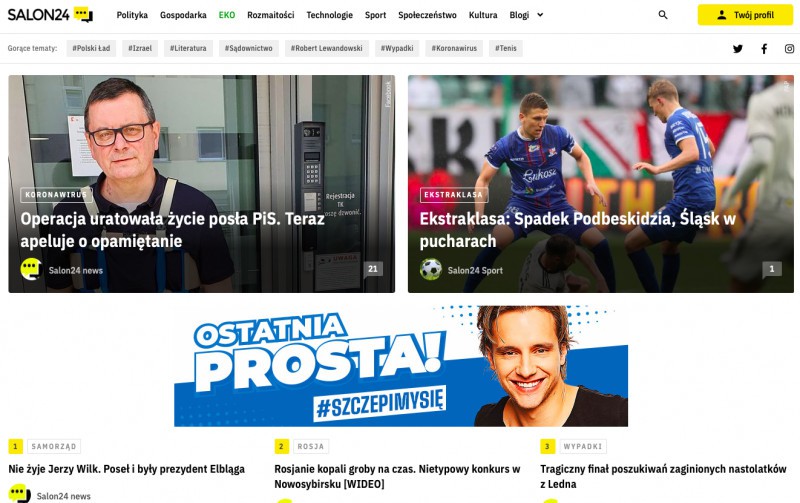This screenshot has width=800, height=503.
Task: Click the WYPADKI category label
Action: click(x=583, y=446)
